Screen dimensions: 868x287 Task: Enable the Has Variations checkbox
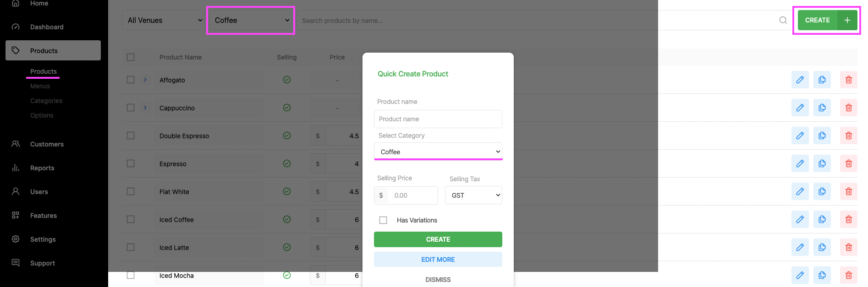383,220
